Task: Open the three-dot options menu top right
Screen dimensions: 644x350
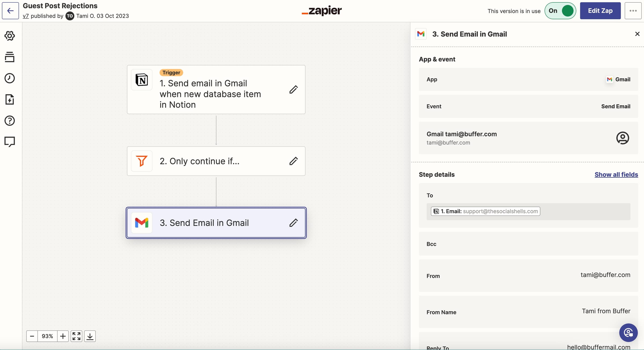Action: [633, 11]
